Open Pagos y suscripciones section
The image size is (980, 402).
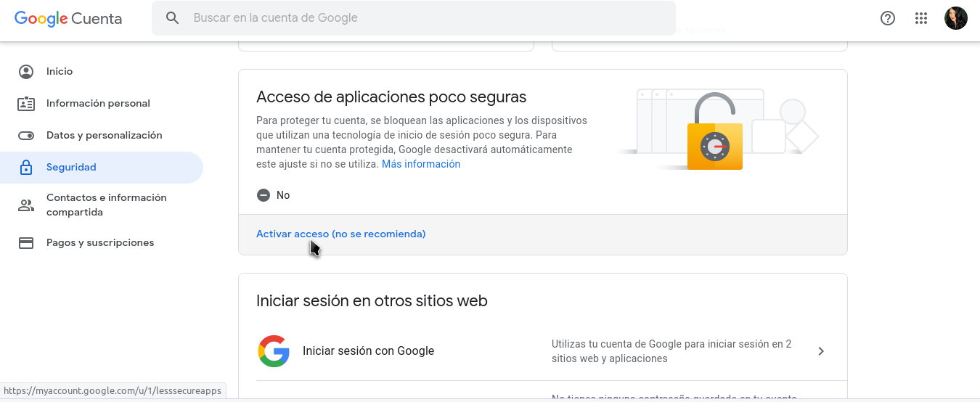(102, 243)
